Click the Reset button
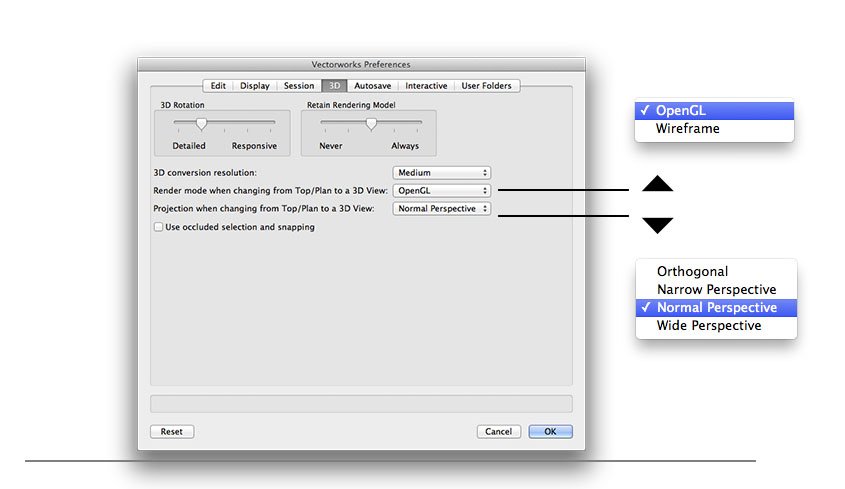 [171, 431]
